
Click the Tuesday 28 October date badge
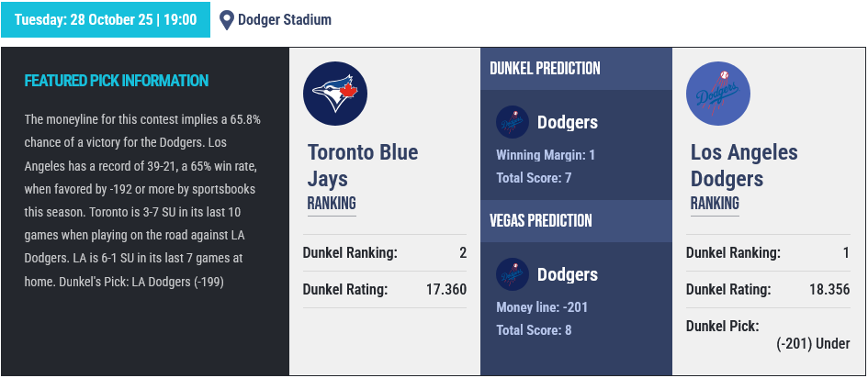tap(106, 19)
